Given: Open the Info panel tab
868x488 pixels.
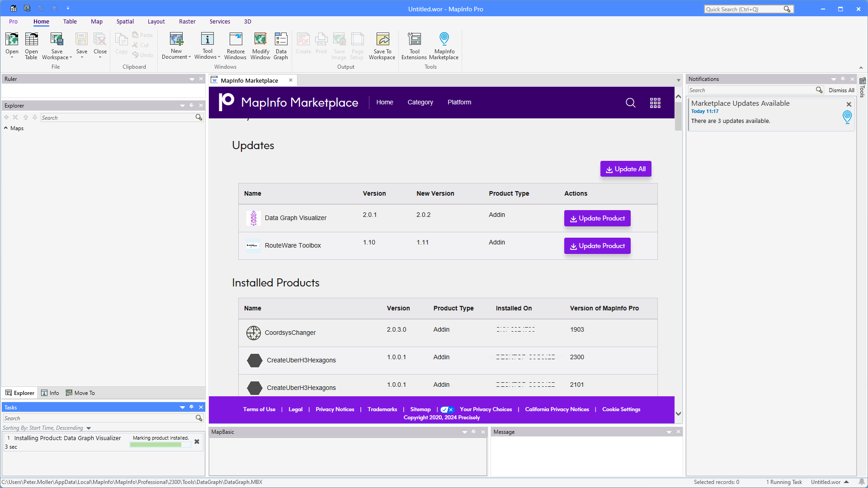Looking at the screenshot, I should 50,393.
